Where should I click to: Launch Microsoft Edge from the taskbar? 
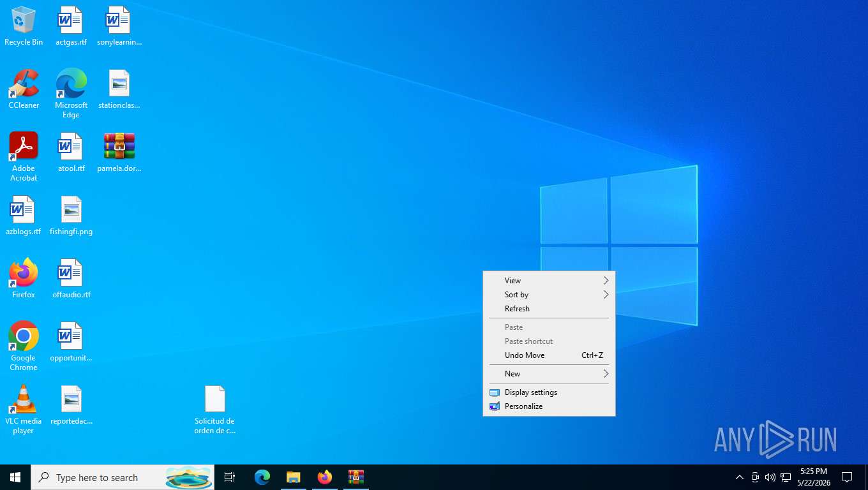coord(262,477)
